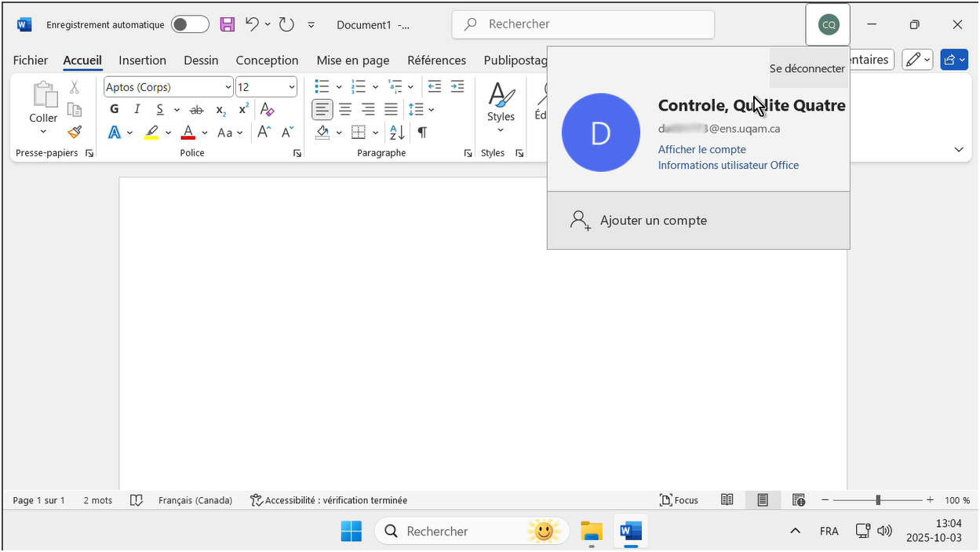Open File Explorer from the taskbar

(x=591, y=532)
